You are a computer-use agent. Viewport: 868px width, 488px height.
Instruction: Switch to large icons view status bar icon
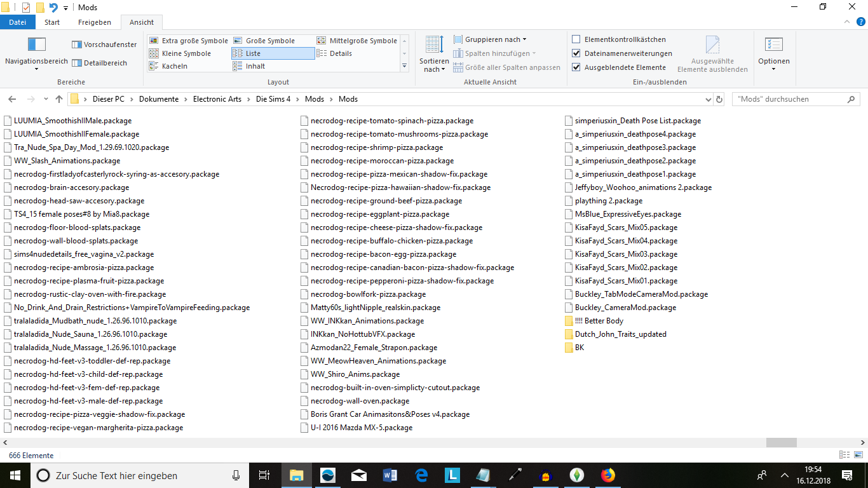858,455
